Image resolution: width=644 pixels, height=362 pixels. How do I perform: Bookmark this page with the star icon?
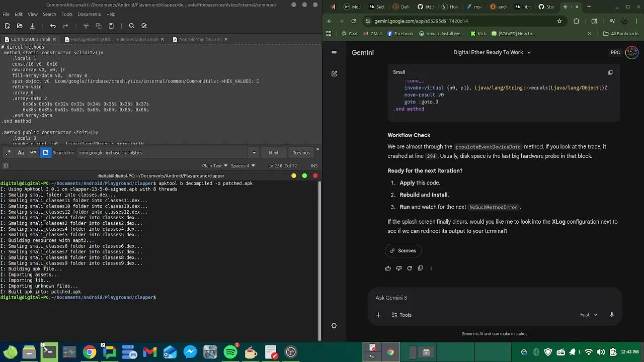[x=559, y=21]
